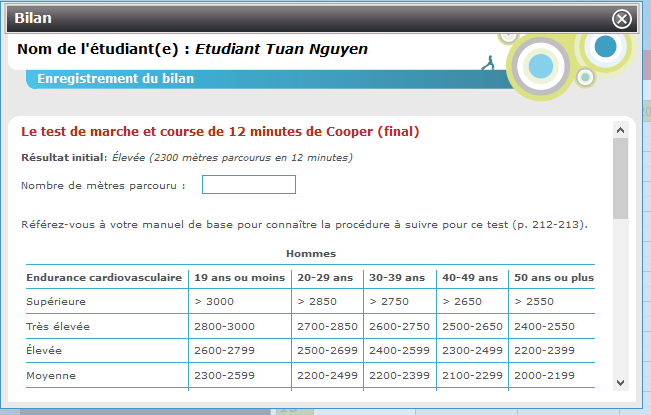The width and height of the screenshot is (651, 415).
Task: Click the 'Endurance cardiovasculaire' column header
Action: click(x=104, y=277)
